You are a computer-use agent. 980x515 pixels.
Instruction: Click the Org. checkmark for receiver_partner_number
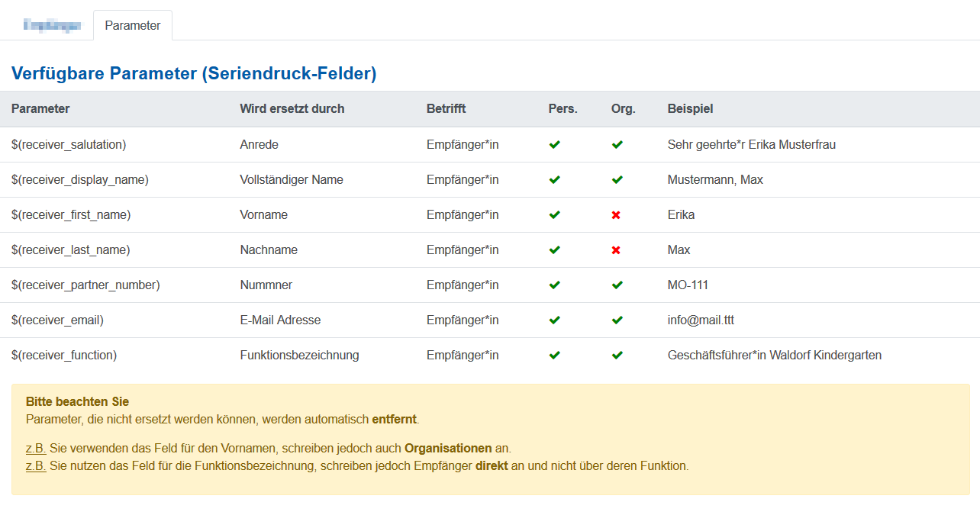click(617, 285)
